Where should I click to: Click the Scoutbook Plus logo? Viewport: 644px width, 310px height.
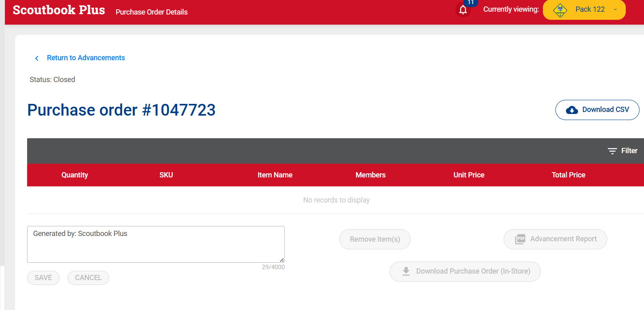59,10
